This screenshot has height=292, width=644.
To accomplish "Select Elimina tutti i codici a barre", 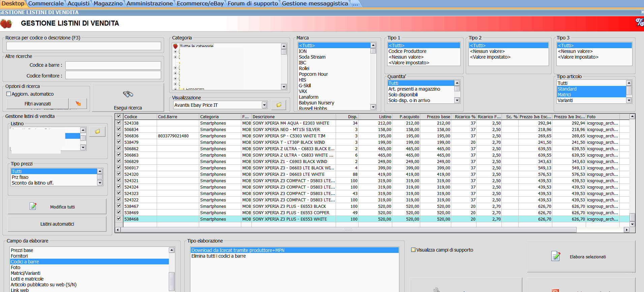I will pos(219,256).
